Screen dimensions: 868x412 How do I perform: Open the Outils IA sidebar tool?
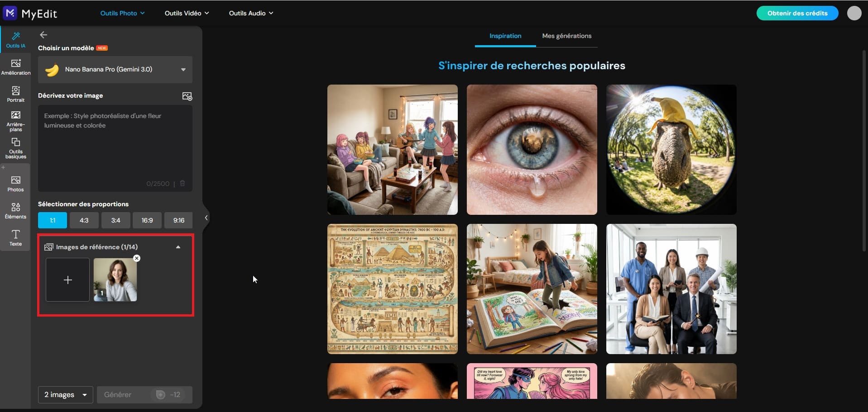15,39
